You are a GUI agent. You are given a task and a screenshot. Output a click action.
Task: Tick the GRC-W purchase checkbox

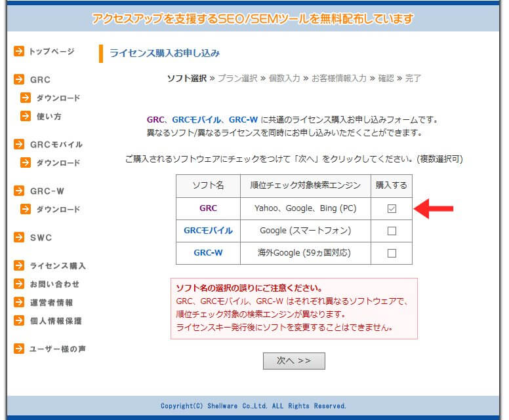392,253
